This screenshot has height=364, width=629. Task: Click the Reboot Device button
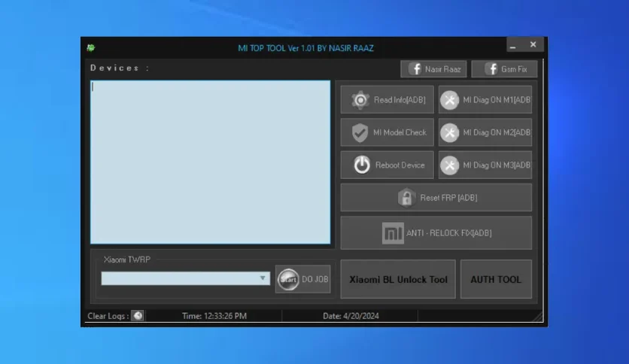click(x=387, y=165)
